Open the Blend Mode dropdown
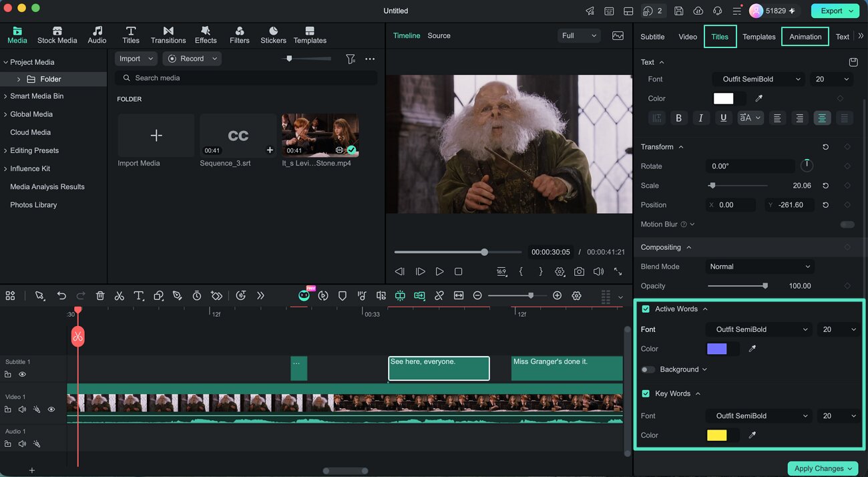868x477 pixels. [760, 267]
